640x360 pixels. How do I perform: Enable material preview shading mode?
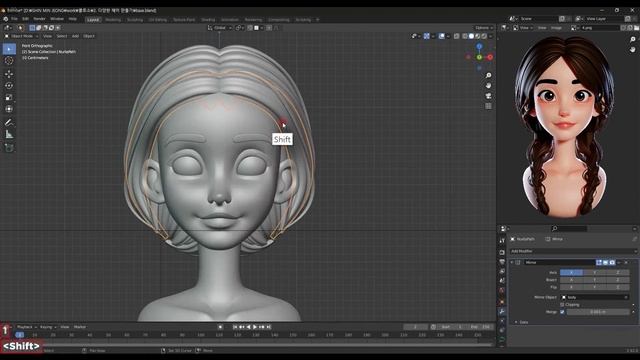click(478, 36)
